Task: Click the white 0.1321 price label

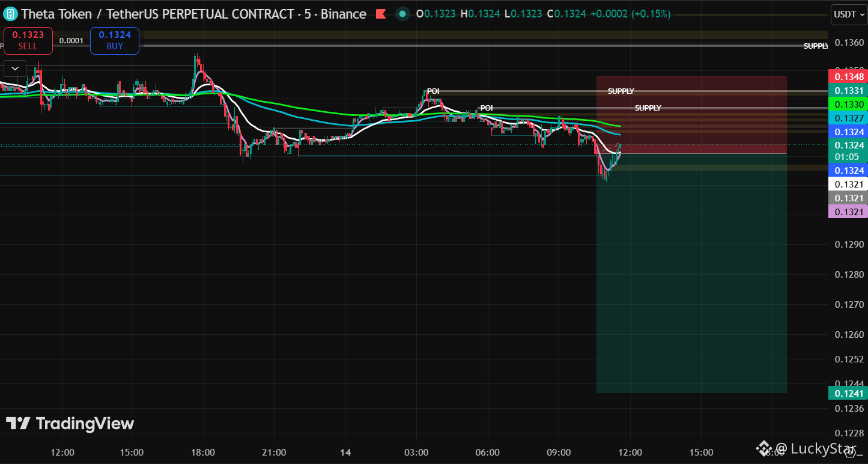Action: point(848,184)
